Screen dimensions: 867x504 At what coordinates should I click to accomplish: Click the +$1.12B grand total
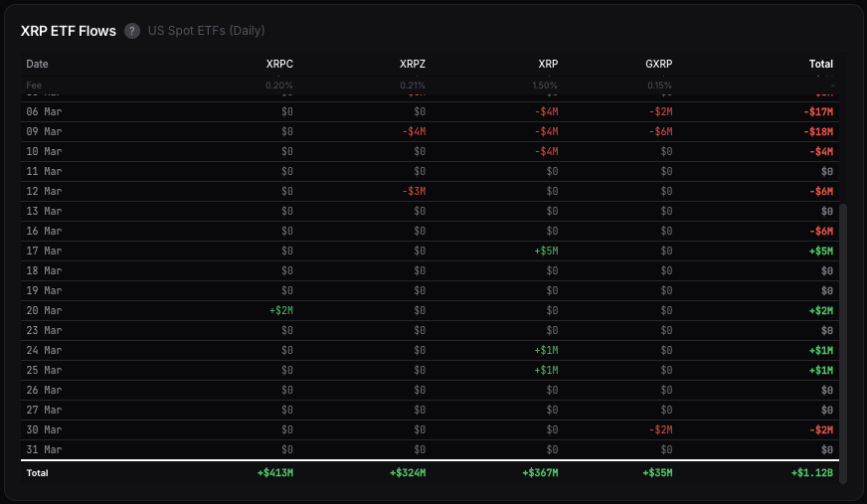(811, 473)
